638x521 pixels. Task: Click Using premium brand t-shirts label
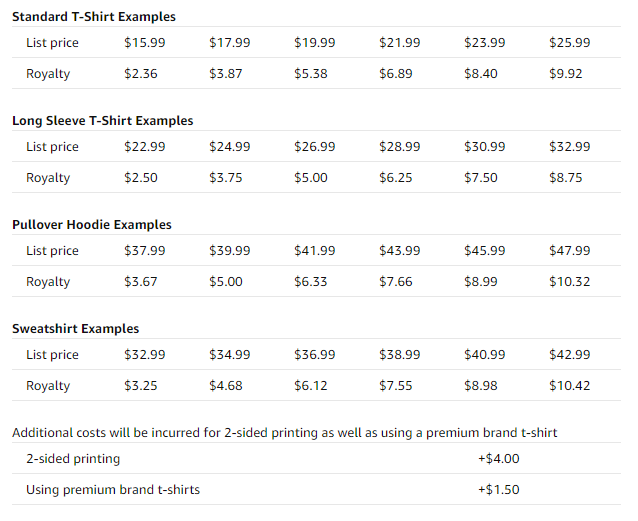[x=113, y=490]
